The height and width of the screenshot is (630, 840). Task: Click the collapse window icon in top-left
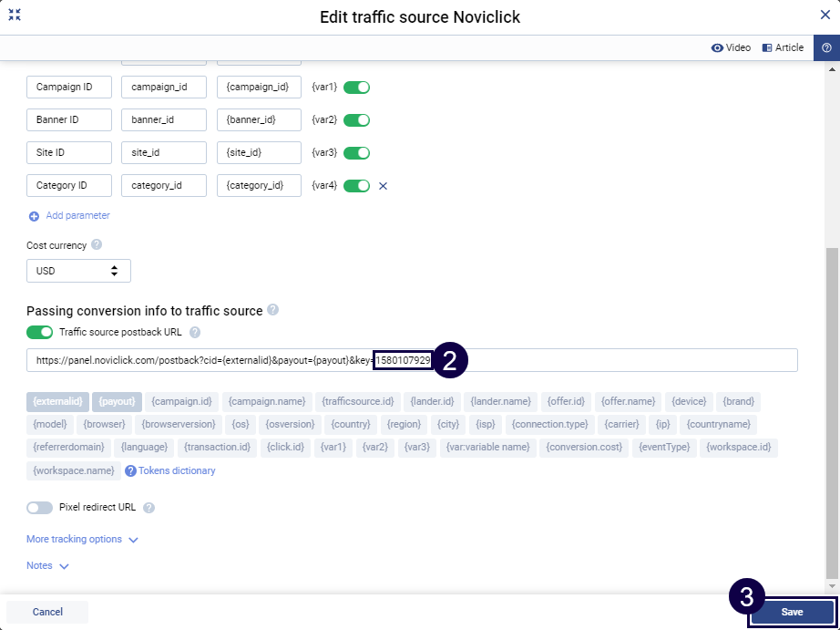click(15, 15)
